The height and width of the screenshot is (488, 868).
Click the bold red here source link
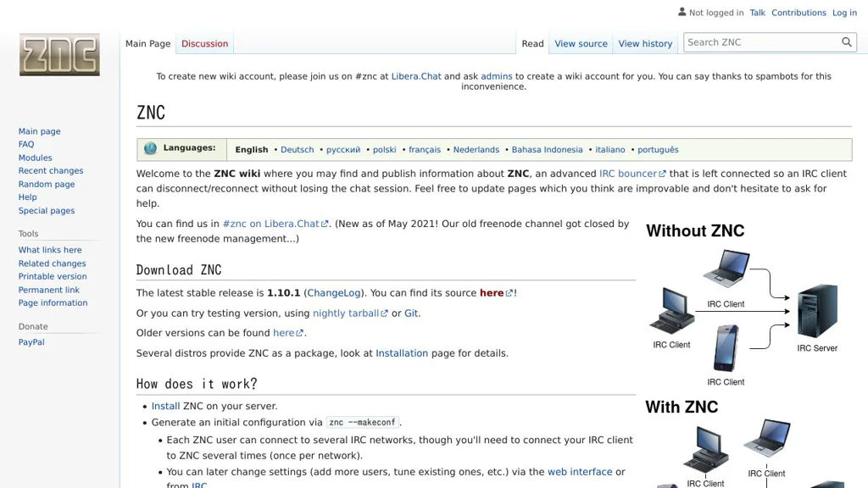click(x=495, y=293)
